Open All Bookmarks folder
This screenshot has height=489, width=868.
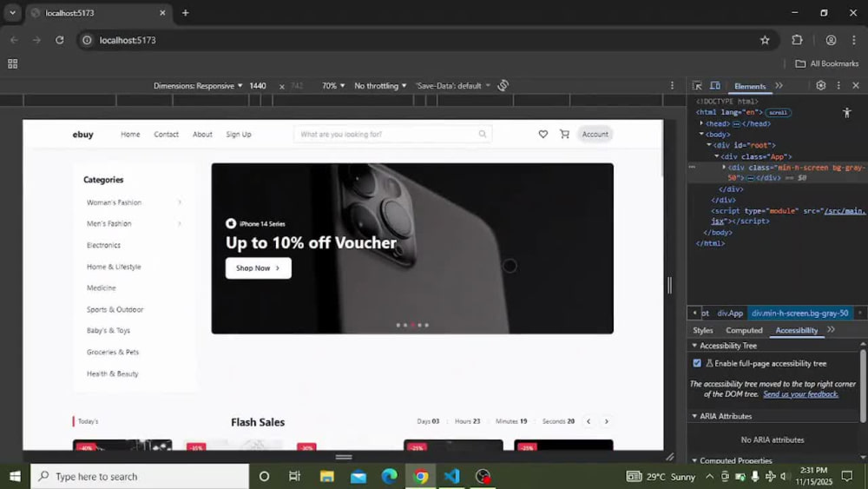pos(827,63)
